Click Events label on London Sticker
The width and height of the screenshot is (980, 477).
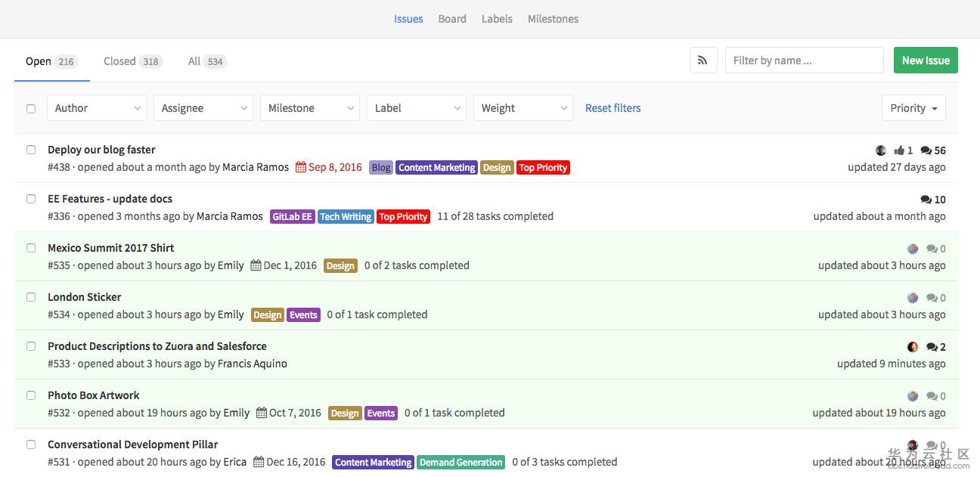303,315
